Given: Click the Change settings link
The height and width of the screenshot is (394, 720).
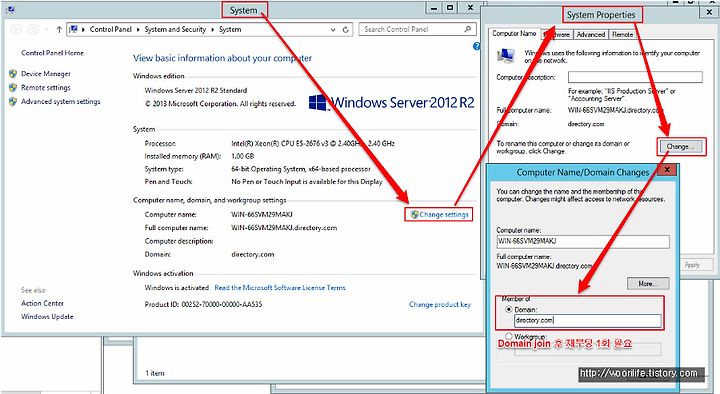Looking at the screenshot, I should point(444,214).
